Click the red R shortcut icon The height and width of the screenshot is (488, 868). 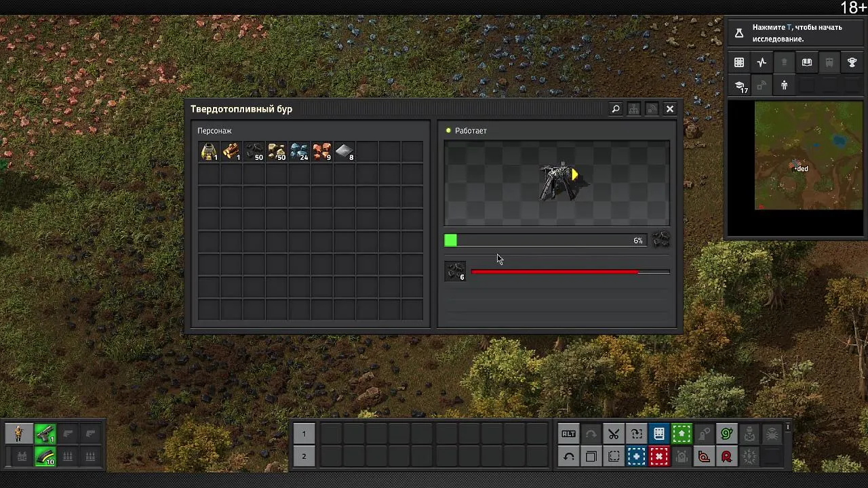[x=727, y=457]
